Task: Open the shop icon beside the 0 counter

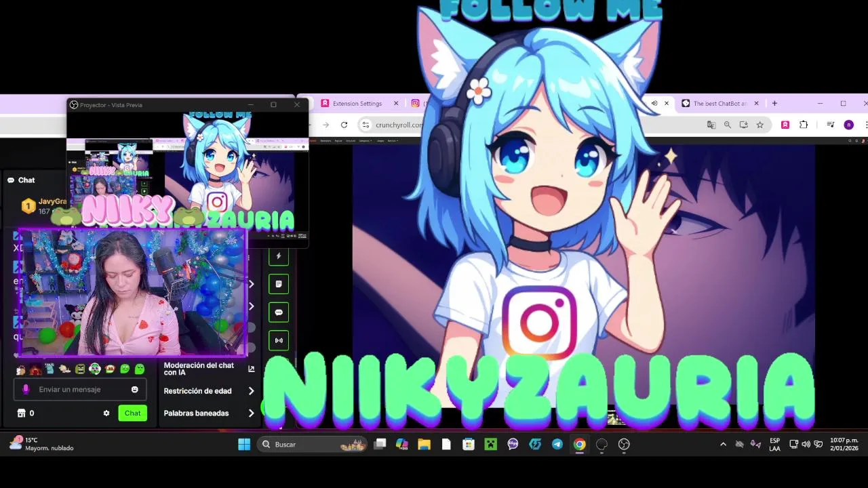Action: (x=21, y=413)
